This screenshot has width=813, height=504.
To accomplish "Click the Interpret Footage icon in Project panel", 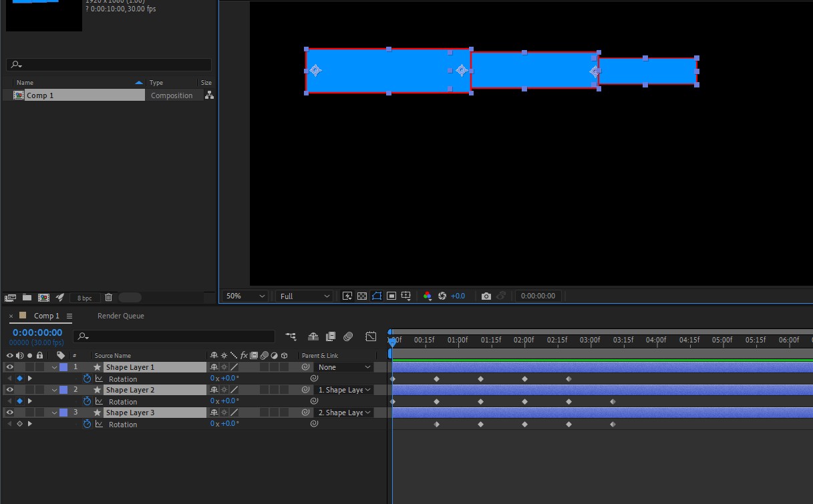I will (10, 298).
